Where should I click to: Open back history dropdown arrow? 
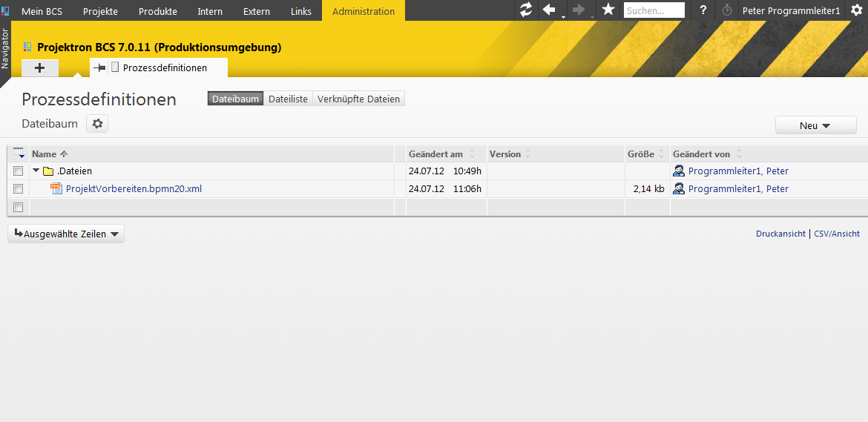[x=564, y=16]
